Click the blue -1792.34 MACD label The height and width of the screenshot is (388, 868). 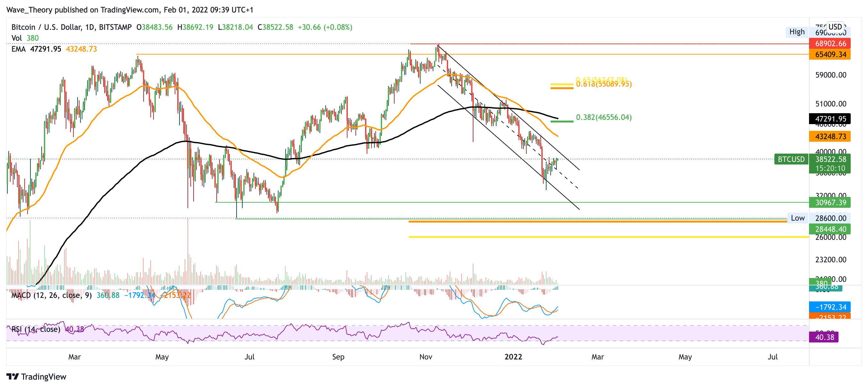[x=830, y=307]
